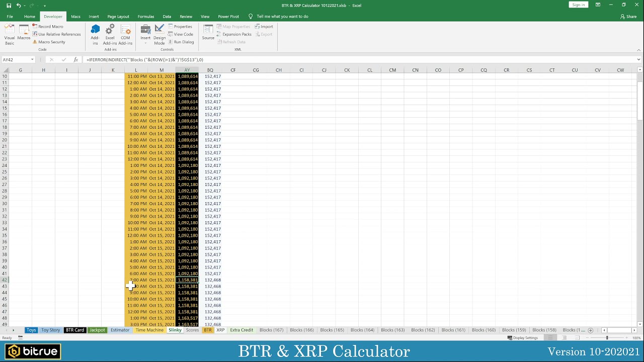Open the BTR Card sheet
This screenshot has width=644, height=362.
click(75, 330)
